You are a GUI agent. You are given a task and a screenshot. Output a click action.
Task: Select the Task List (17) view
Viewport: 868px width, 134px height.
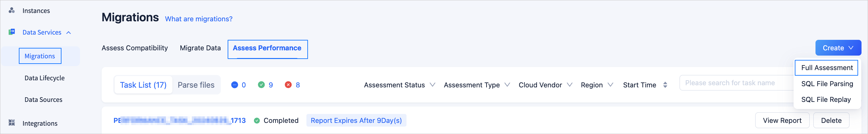tap(143, 85)
